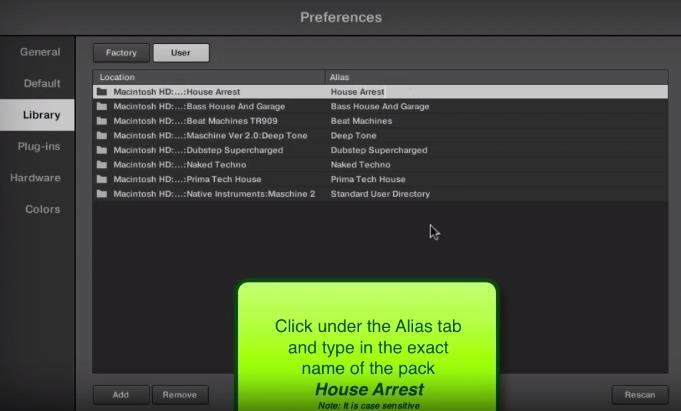The image size is (681, 411).
Task: Click the House Arrest alias field
Action: [357, 92]
